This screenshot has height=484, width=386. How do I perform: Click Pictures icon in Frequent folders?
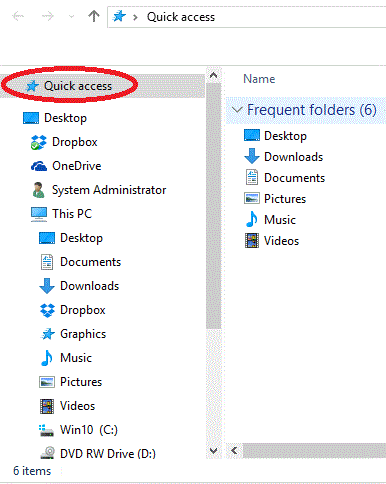point(252,198)
